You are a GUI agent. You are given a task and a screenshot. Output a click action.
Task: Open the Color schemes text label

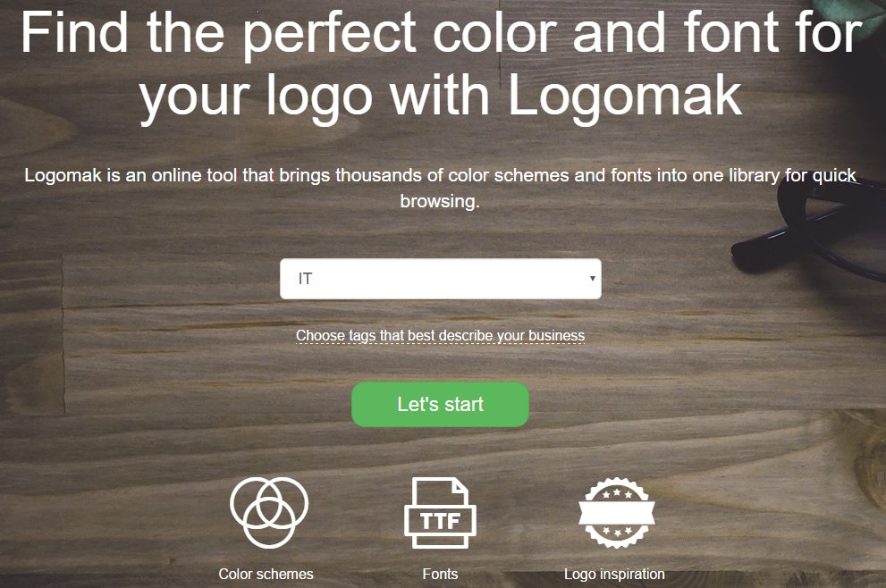point(266,574)
